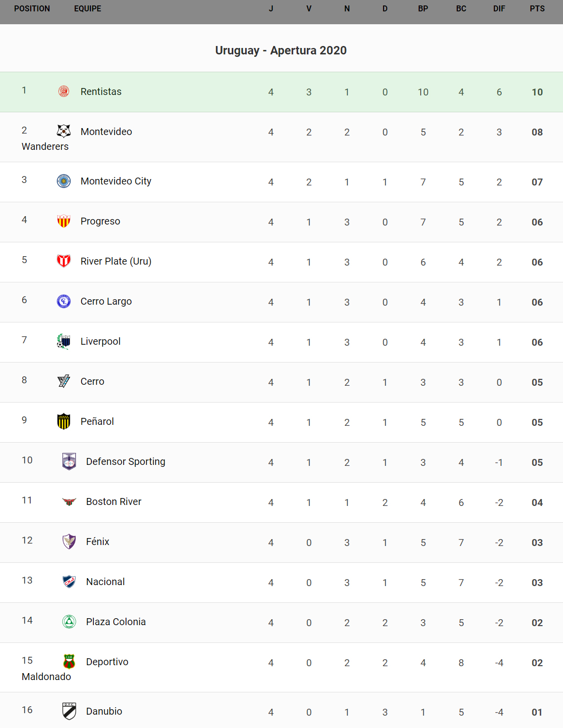Click Rentistas points total of 10

point(537,92)
